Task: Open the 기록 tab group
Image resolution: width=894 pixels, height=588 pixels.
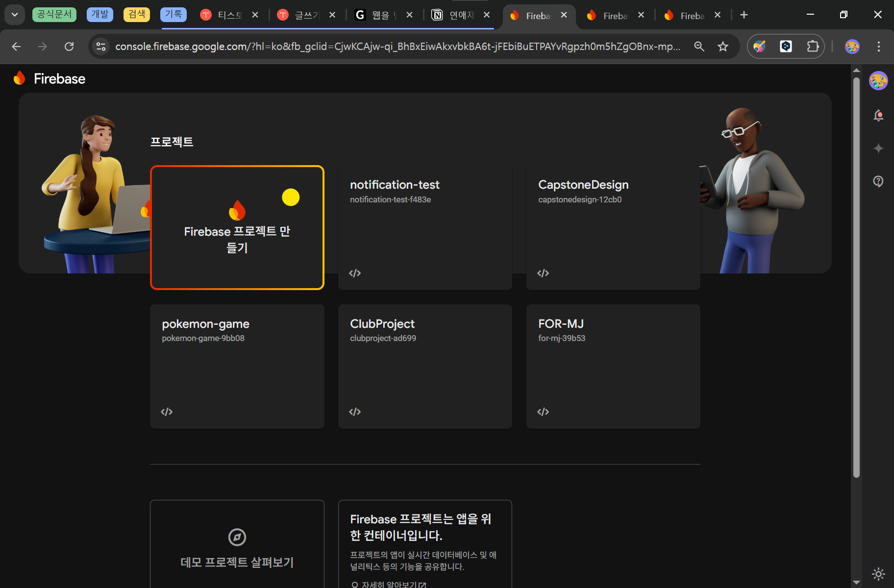Action: 174,14
